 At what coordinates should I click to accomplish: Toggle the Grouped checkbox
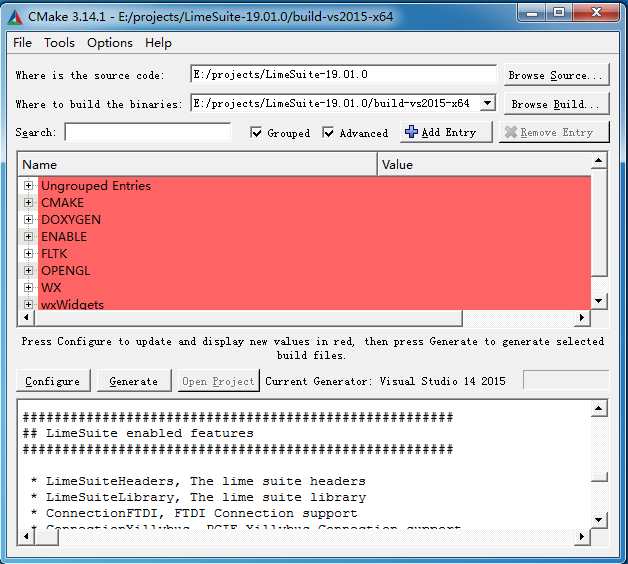256,133
